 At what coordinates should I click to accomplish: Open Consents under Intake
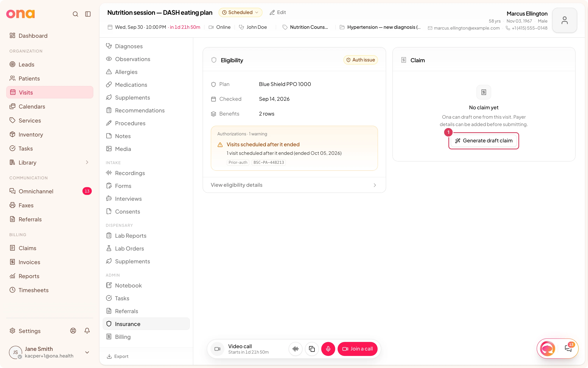146,211
